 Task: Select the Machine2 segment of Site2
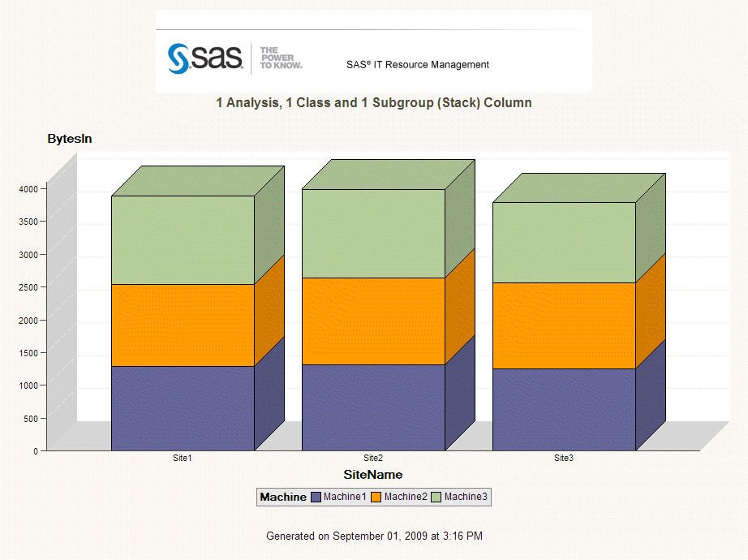coord(372,321)
